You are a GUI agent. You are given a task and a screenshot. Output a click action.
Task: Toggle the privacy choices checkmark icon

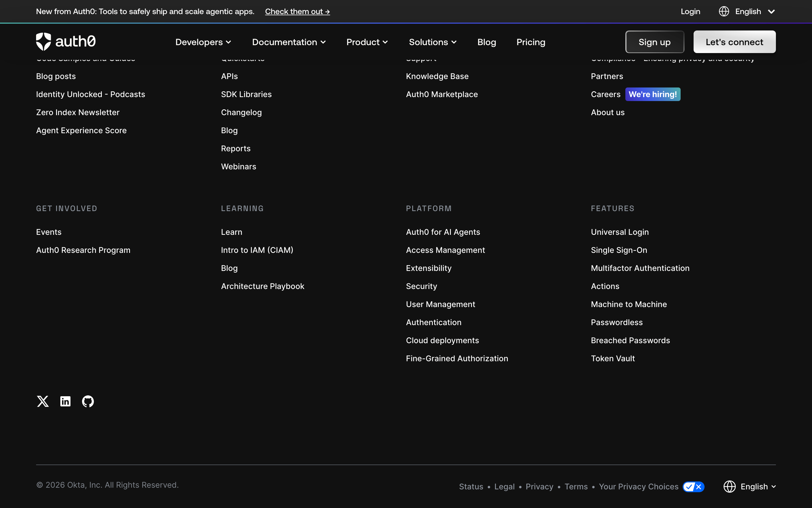click(694, 487)
